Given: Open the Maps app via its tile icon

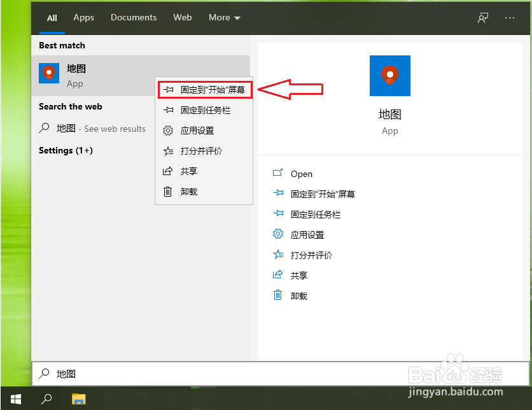Looking at the screenshot, I should 389,75.
